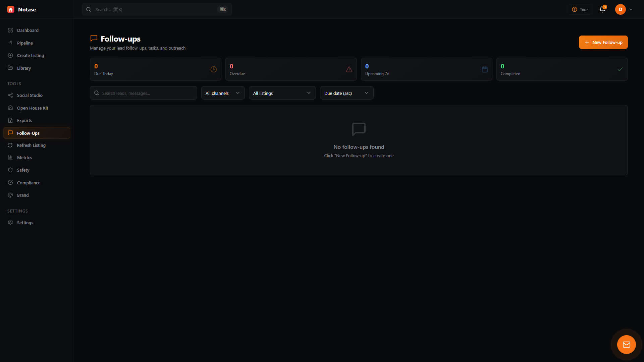The image size is (644, 362).
Task: Open the Dashboard from the sidebar
Action: (x=28, y=30)
